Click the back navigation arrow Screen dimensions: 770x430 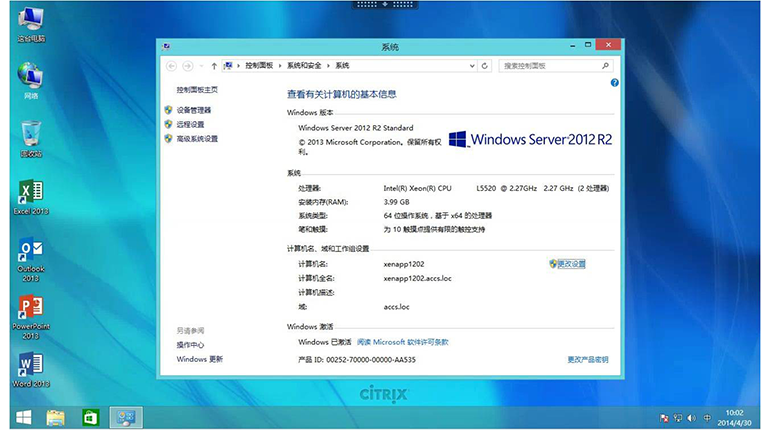tap(171, 66)
